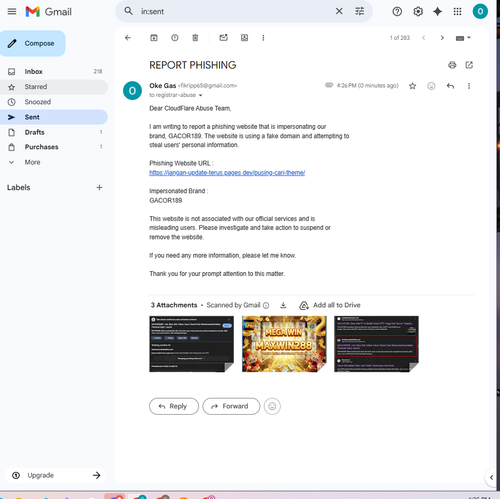The image size is (500, 499).
Task: Click the sender name Oke Gas
Action: (162, 86)
